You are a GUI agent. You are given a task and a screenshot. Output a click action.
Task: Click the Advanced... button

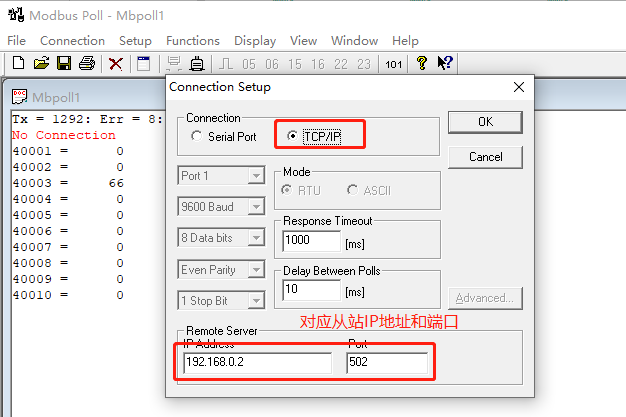[485, 298]
